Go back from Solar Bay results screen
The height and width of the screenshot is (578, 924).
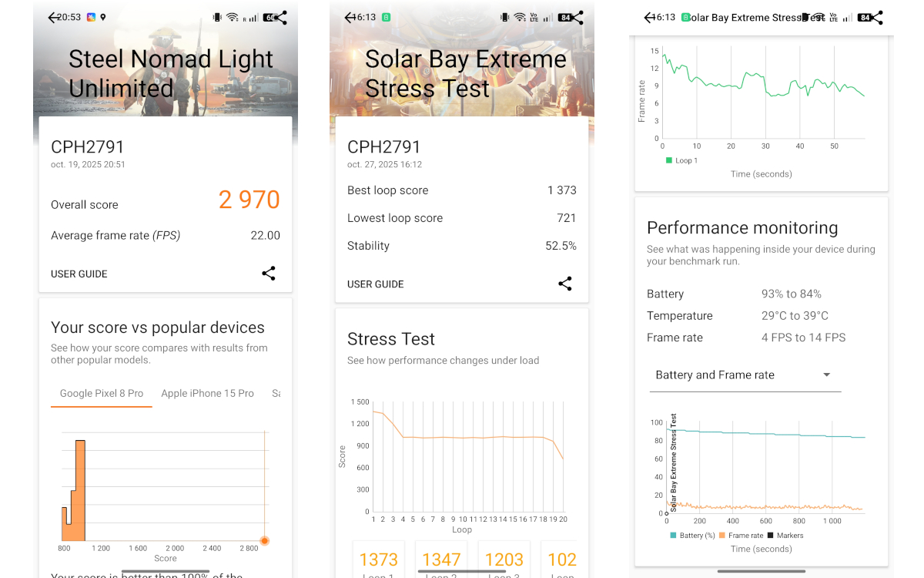(x=349, y=18)
